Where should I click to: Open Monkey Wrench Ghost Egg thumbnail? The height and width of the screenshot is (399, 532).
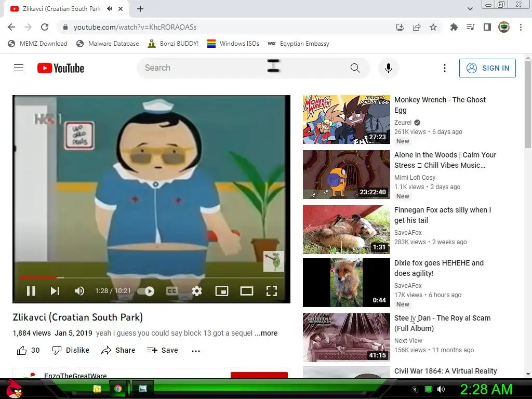[x=347, y=119]
